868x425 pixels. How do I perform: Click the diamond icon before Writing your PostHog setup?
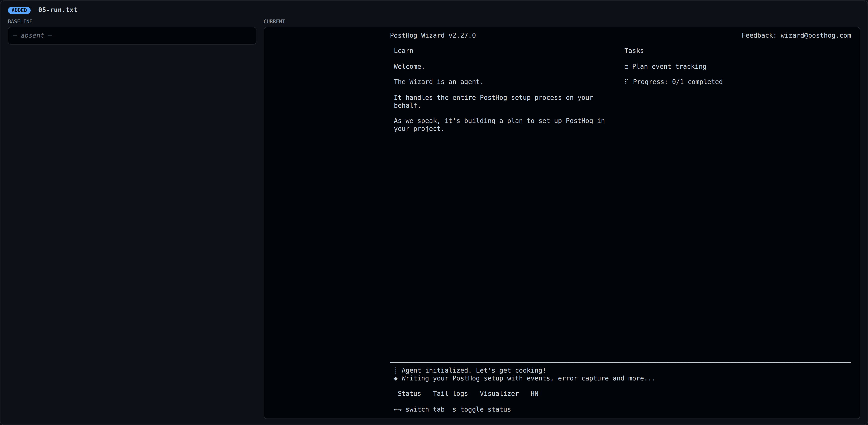click(396, 378)
